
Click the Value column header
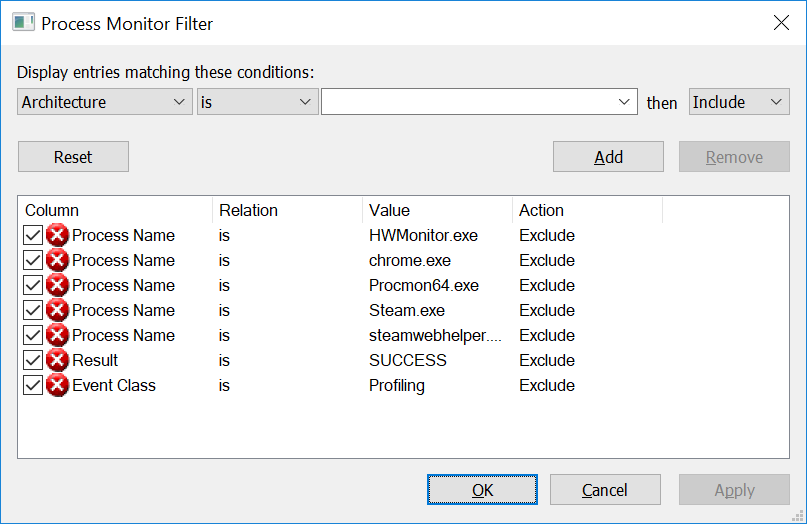pyautogui.click(x=437, y=210)
